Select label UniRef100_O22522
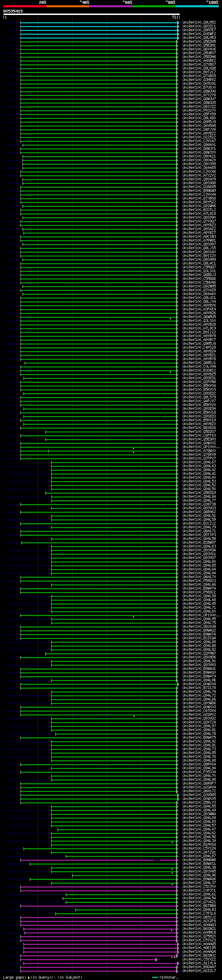This screenshot has height=980, width=222. tap(199, 137)
